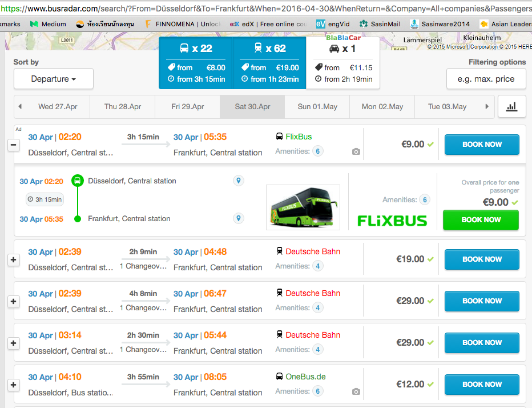Click the FlixBus logo in details panel
The height and width of the screenshot is (408, 532).
click(x=392, y=221)
